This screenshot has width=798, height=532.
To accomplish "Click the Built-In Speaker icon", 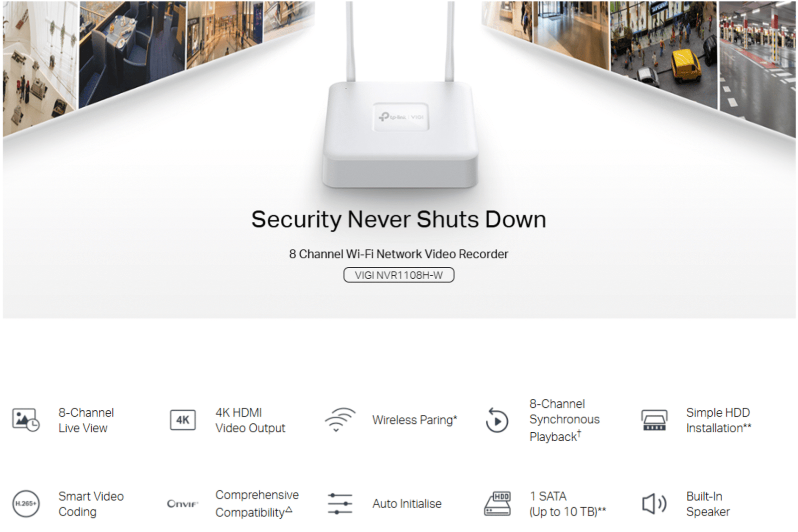I will [654, 504].
